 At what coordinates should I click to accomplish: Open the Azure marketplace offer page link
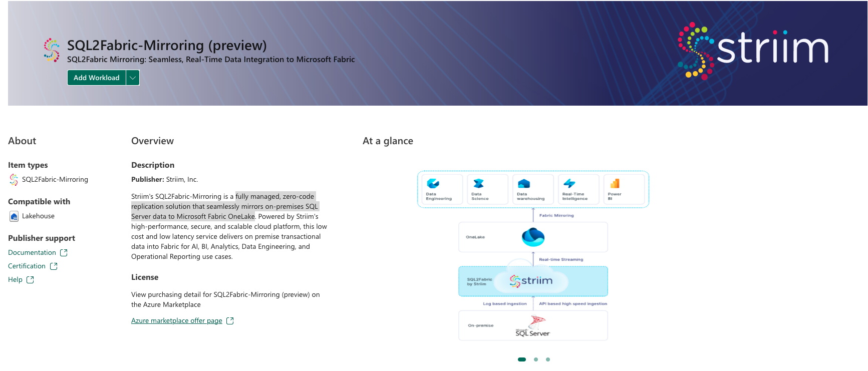(x=177, y=321)
